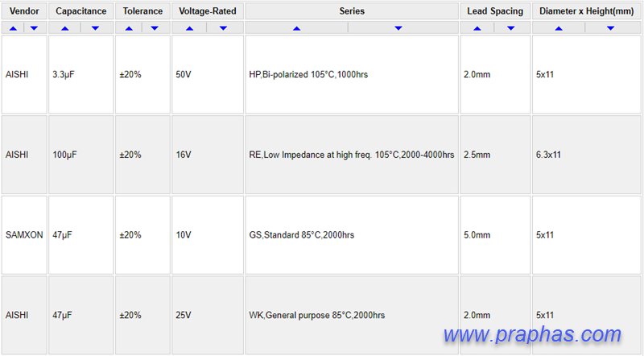
Task: Select 2.0mm lead spacing in 25V row
Action: (495, 315)
